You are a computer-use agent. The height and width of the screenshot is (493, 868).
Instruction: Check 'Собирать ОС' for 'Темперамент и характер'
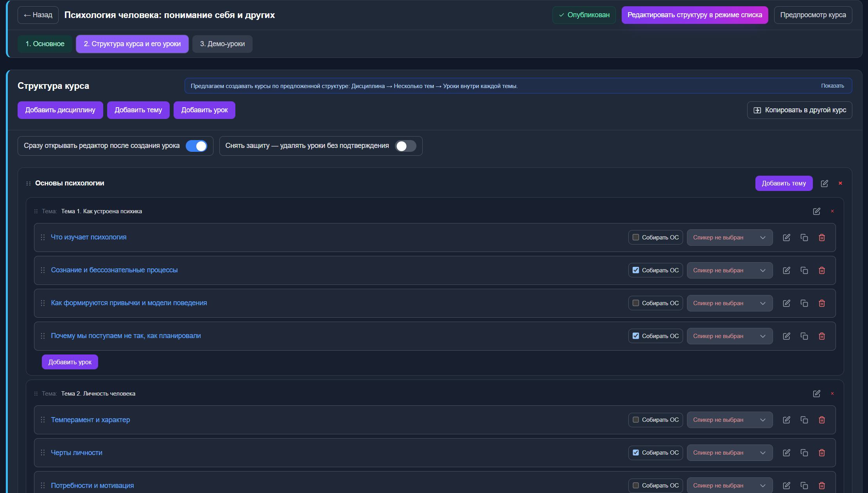click(636, 419)
